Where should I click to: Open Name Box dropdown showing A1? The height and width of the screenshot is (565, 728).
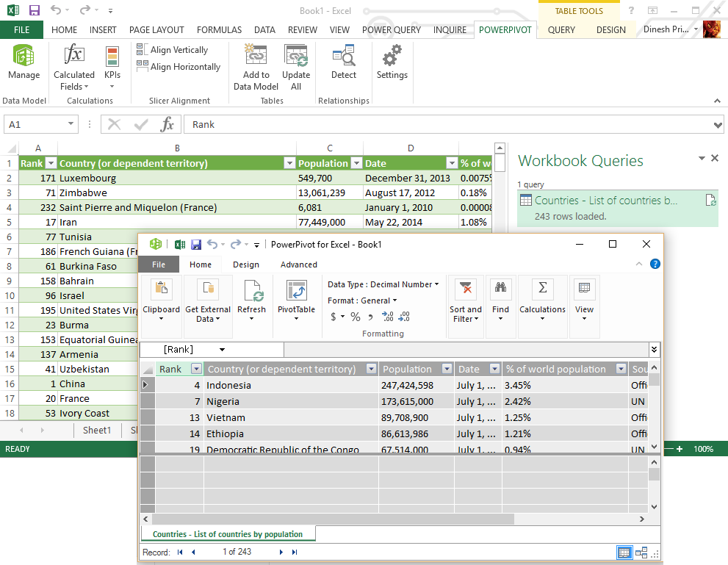tap(71, 124)
